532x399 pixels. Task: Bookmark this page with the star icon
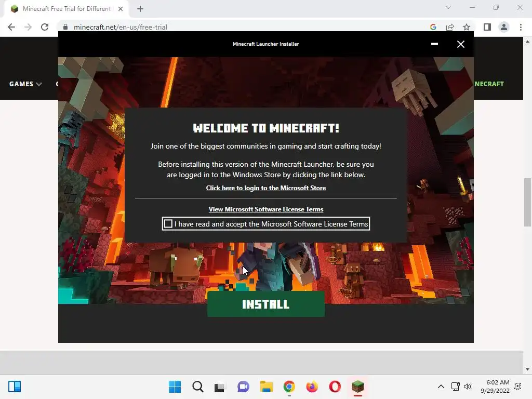[x=467, y=27]
